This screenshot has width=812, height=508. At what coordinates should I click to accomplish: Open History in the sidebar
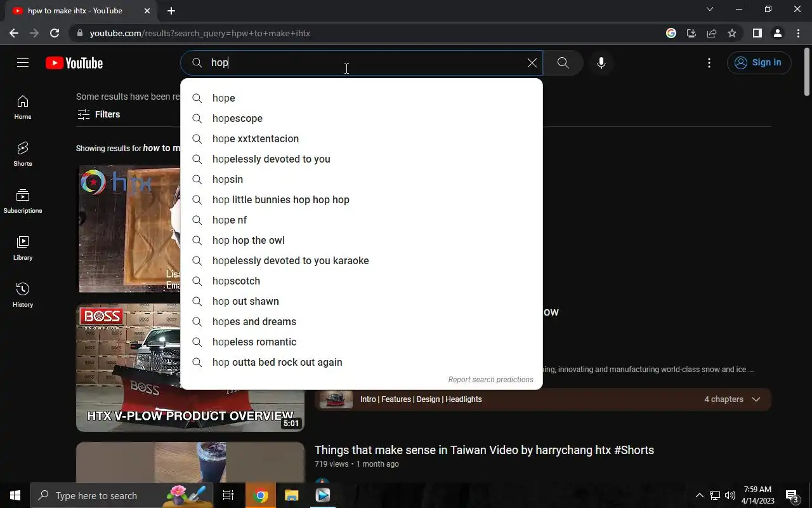tap(23, 295)
